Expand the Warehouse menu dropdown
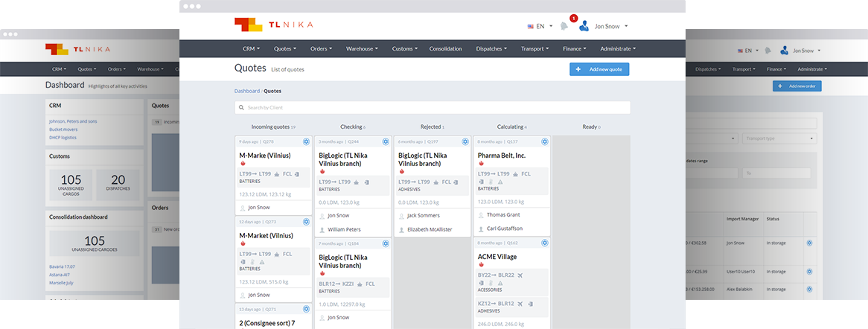 [x=361, y=49]
